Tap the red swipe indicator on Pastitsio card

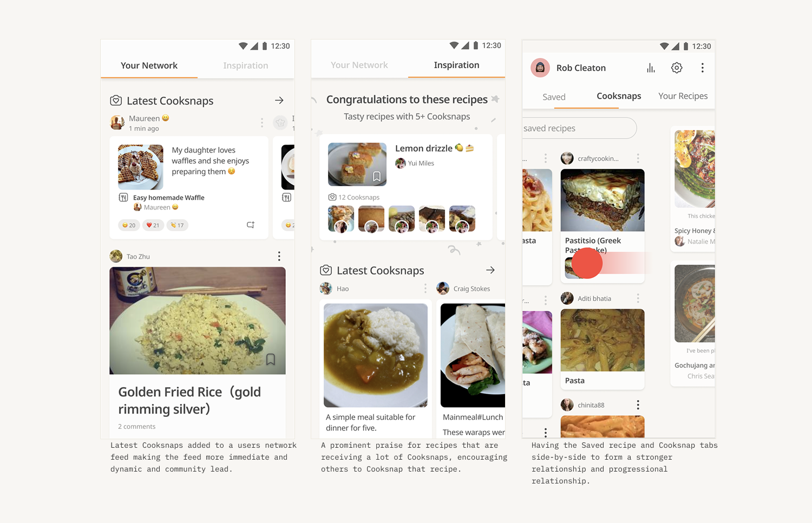(x=587, y=263)
